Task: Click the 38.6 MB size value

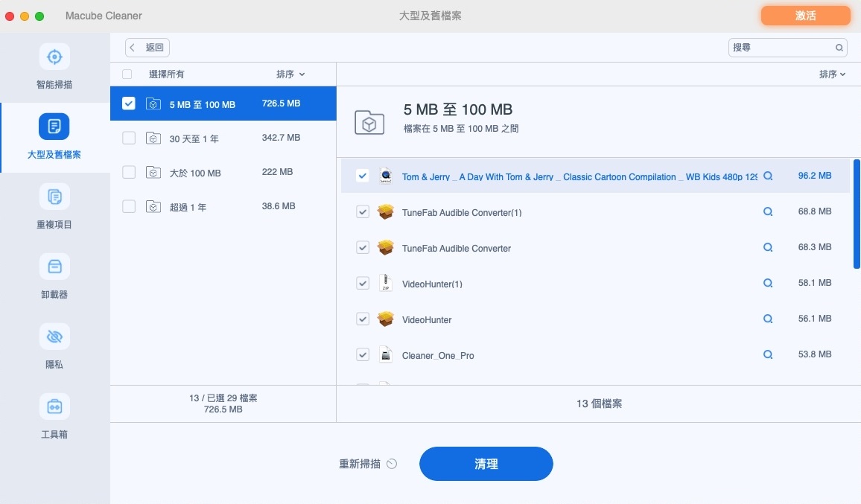Action: (x=279, y=206)
